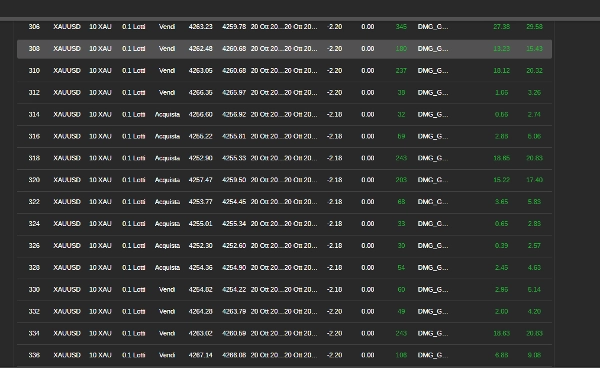Click gross profit 4.20 in row 332
600x368 pixels.
(534, 311)
